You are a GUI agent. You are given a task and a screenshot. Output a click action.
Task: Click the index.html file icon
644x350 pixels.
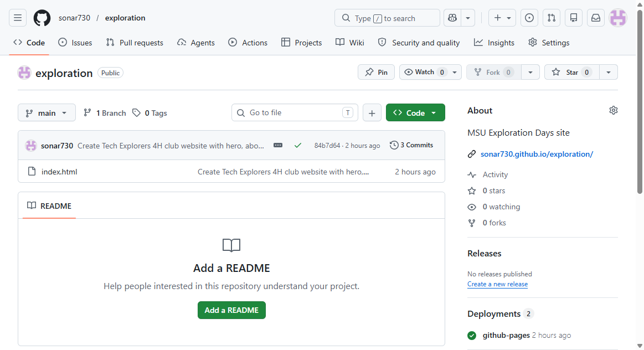32,171
